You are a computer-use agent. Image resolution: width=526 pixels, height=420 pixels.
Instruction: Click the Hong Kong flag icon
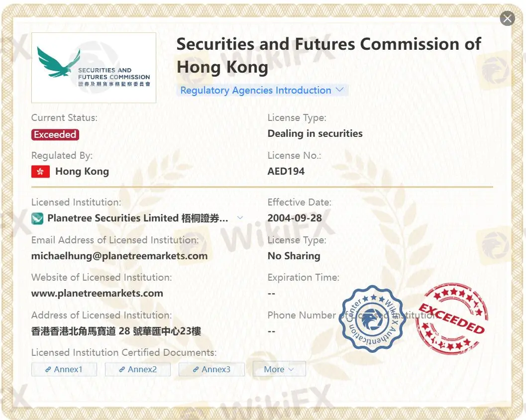pyautogui.click(x=40, y=172)
